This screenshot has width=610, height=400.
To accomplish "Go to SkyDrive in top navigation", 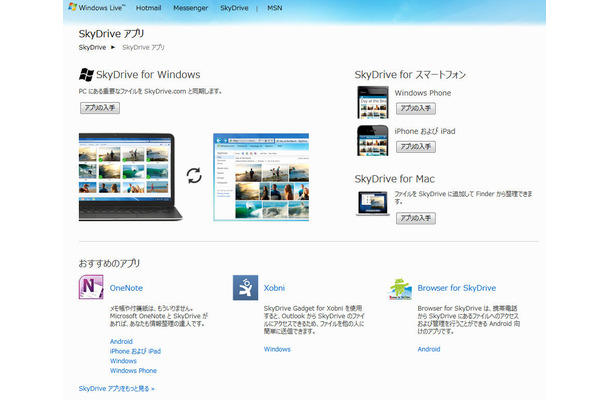I will [234, 8].
